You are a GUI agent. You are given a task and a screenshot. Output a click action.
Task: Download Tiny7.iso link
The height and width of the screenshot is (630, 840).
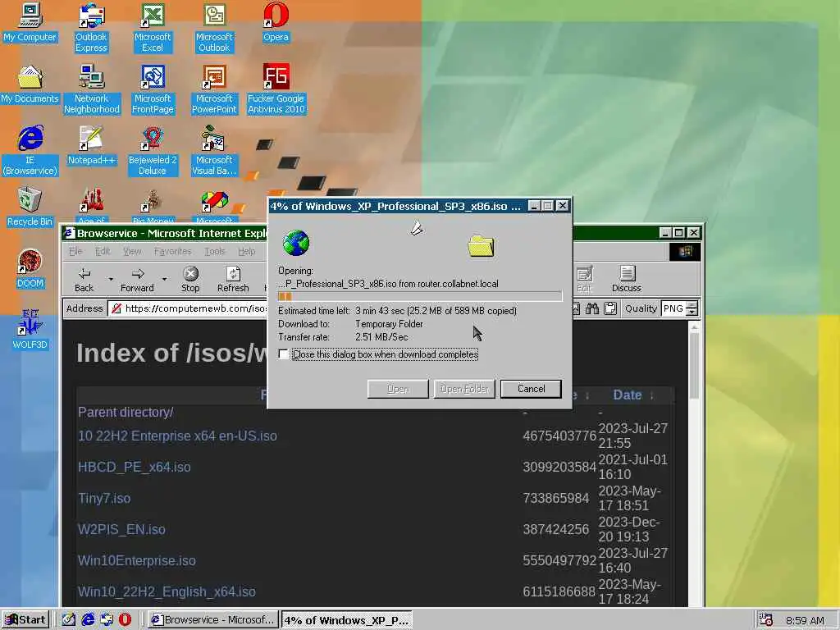[x=104, y=498]
